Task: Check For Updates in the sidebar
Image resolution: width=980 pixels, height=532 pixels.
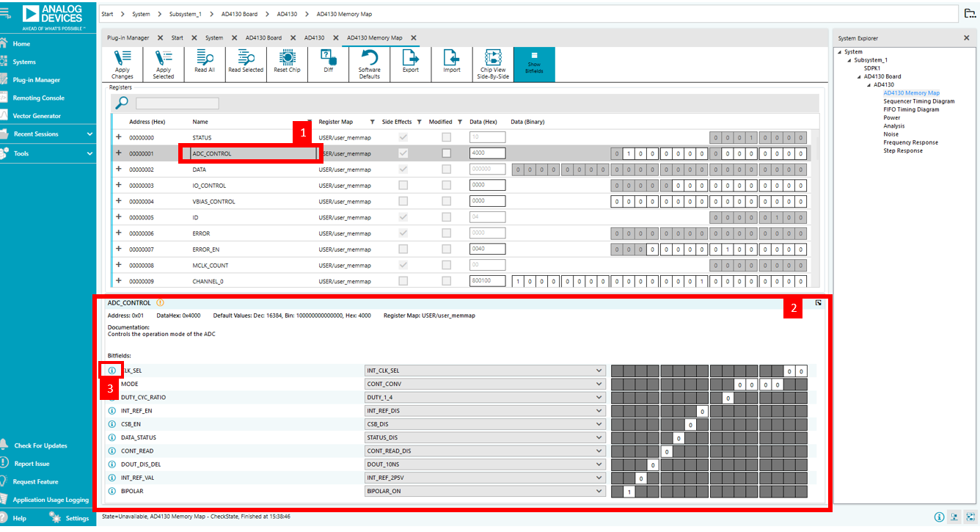Action: (x=40, y=445)
